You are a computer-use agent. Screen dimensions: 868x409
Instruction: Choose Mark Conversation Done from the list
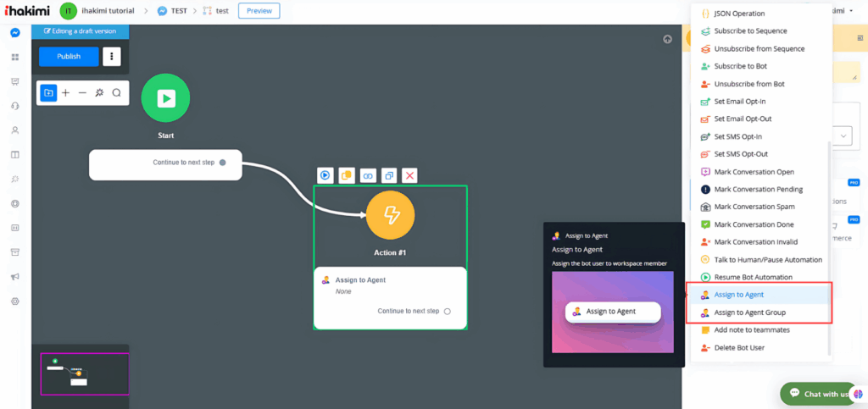[754, 224]
